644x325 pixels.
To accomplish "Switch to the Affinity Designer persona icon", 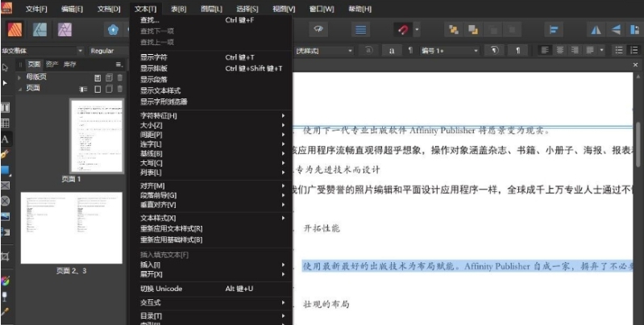I will pos(40,29).
